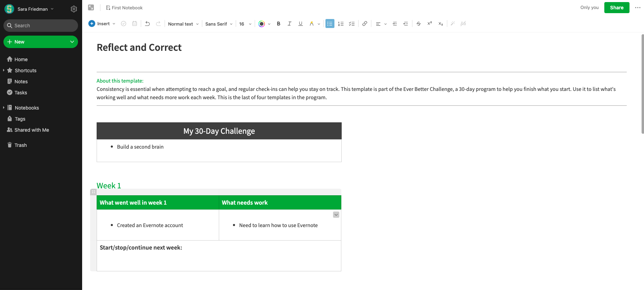Image resolution: width=644 pixels, height=290 pixels.
Task: Undo the last edit
Action: [x=147, y=24]
